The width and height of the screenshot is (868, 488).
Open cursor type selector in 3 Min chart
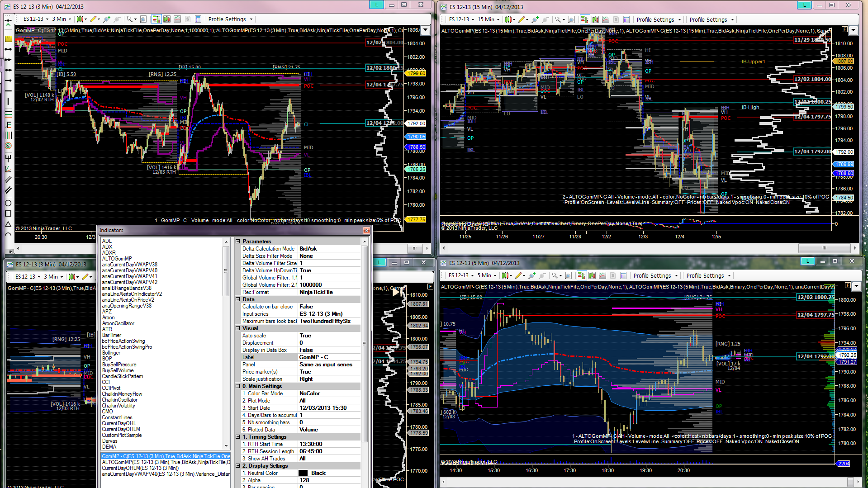point(131,19)
